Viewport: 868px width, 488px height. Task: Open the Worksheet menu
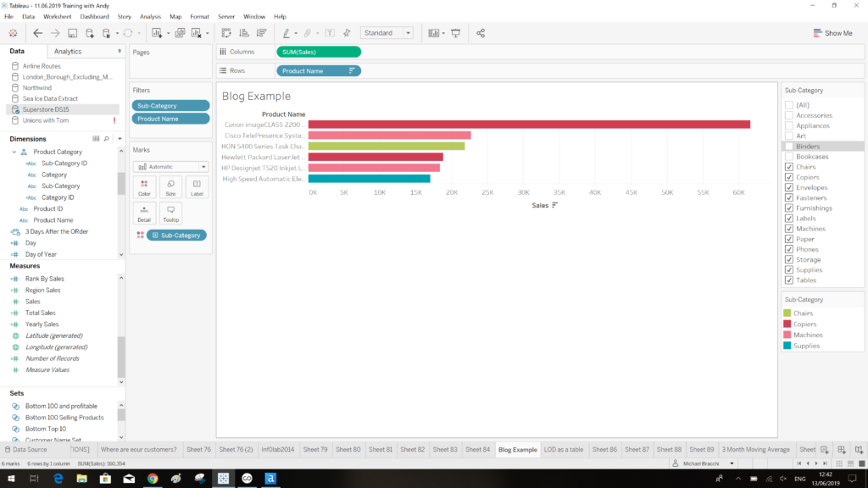pos(57,17)
